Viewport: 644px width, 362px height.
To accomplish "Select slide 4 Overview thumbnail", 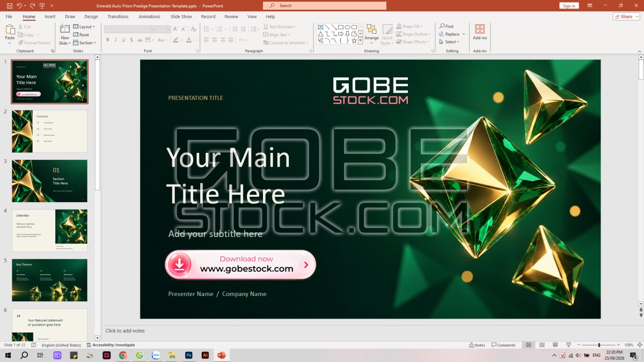I will pyautogui.click(x=49, y=231).
